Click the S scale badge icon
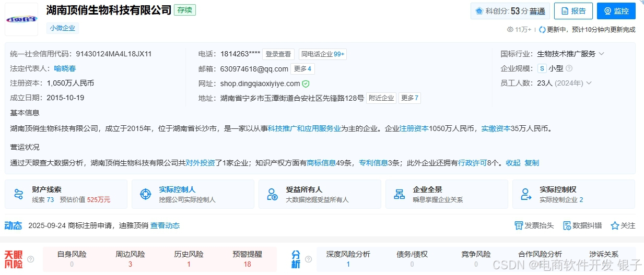This screenshot has width=644, height=275. coord(542,68)
